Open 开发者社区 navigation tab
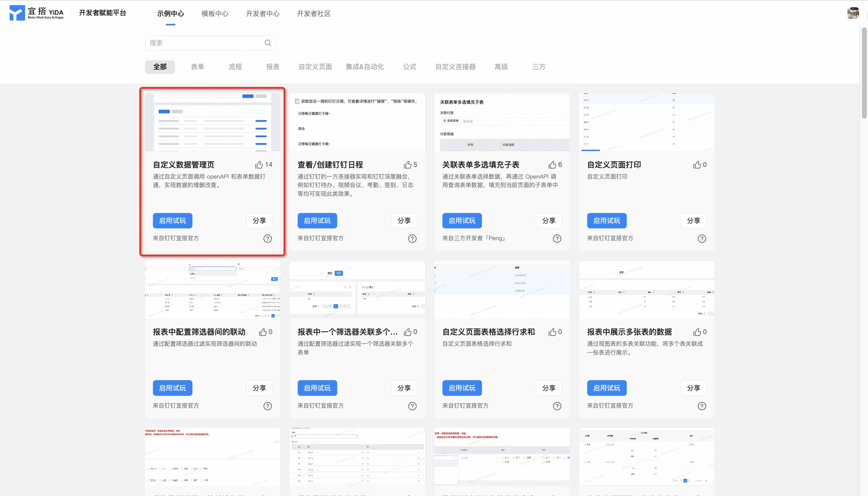Image resolution: width=868 pixels, height=496 pixels. (314, 14)
